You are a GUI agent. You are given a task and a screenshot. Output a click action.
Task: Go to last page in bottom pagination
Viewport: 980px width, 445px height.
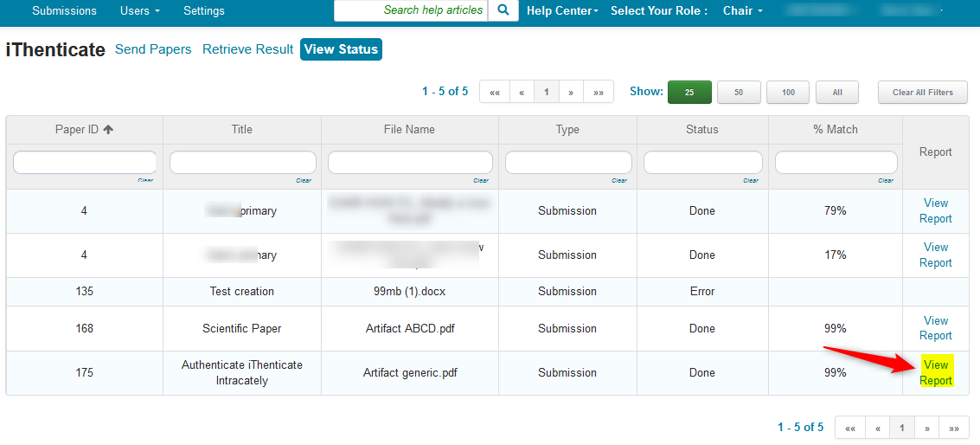pyautogui.click(x=954, y=428)
